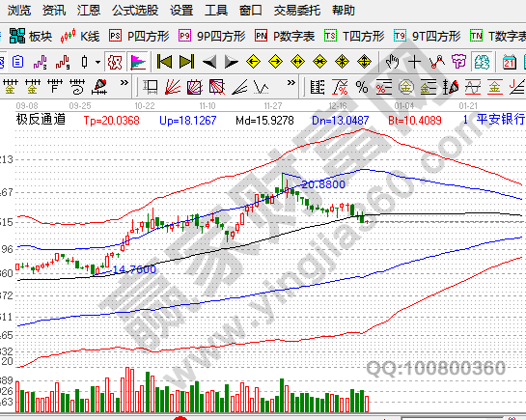The image size is (526, 420).
Task: Open the 板块 sector view
Action: [x=31, y=36]
